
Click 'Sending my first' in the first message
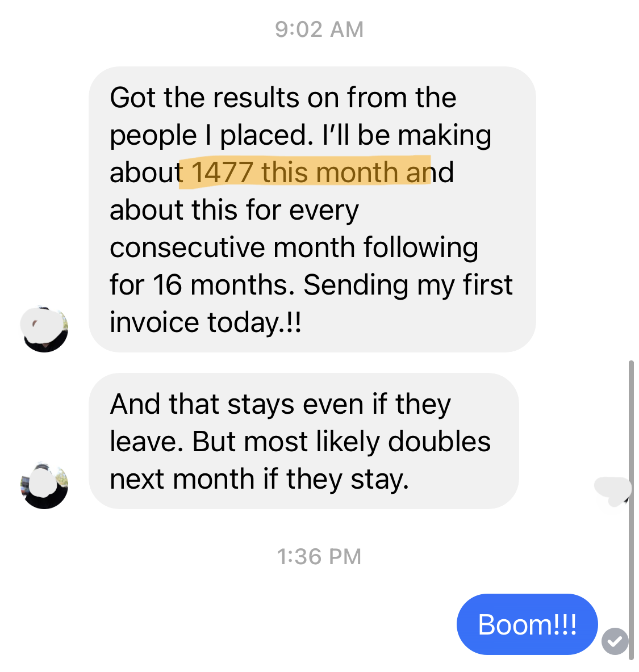(x=408, y=285)
